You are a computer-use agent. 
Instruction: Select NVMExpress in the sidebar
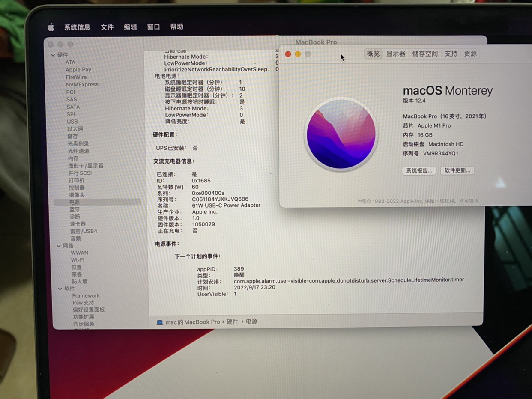pos(82,84)
